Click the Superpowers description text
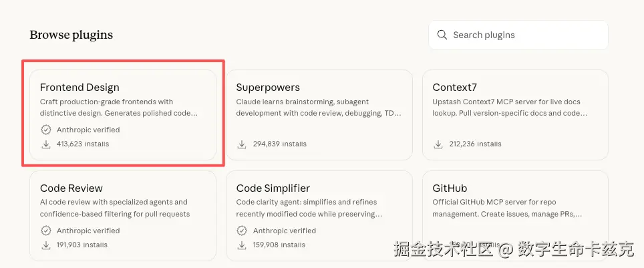644x268 pixels. coord(319,108)
